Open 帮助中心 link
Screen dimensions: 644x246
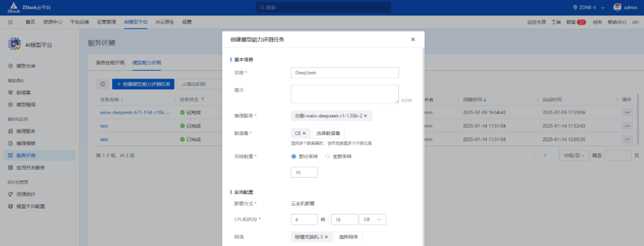617,22
